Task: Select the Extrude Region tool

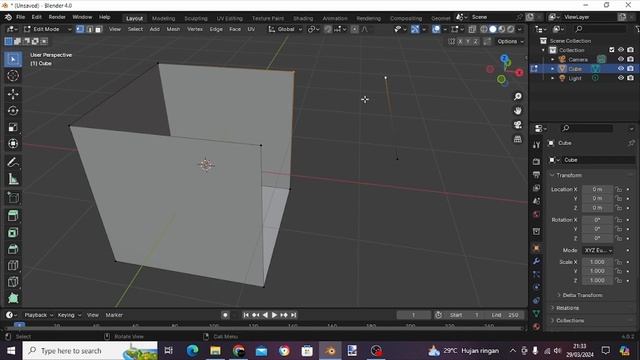Action: pyautogui.click(x=13, y=216)
